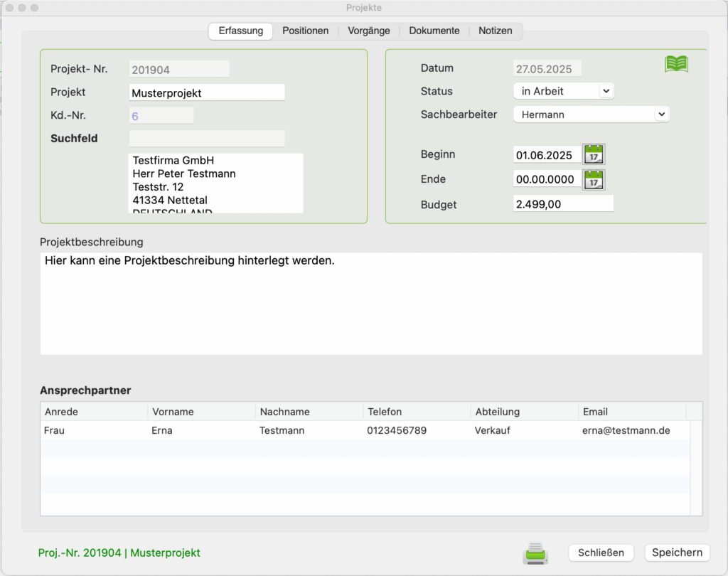This screenshot has height=576, width=728.
Task: Click the Abteilung column header
Action: [x=525, y=412]
